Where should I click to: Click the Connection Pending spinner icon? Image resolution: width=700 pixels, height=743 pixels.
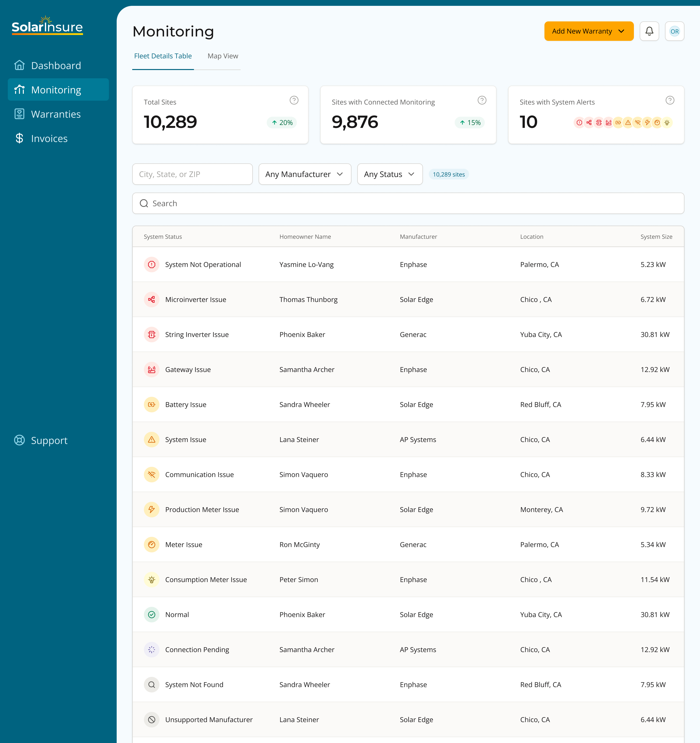point(152,650)
